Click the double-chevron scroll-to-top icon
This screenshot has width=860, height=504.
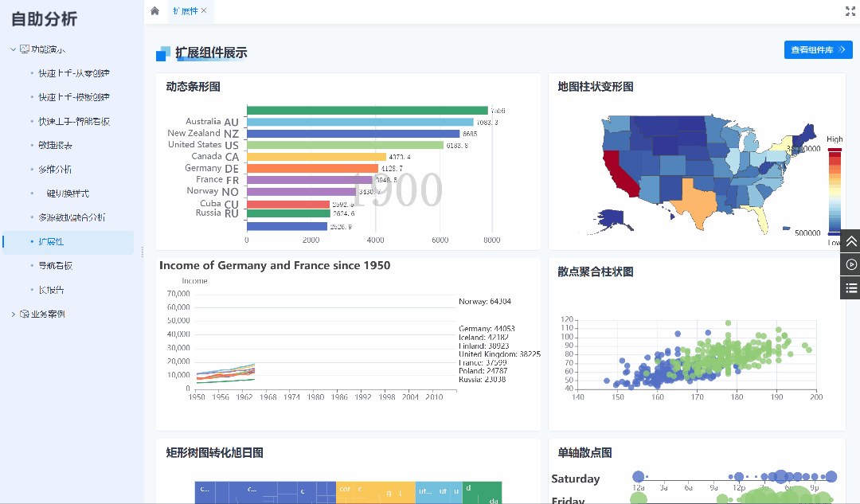pos(850,240)
